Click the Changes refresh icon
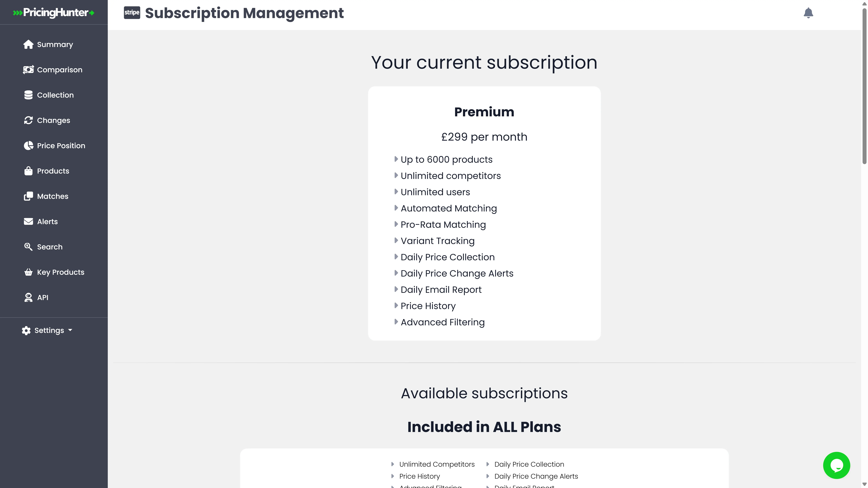 [28, 120]
